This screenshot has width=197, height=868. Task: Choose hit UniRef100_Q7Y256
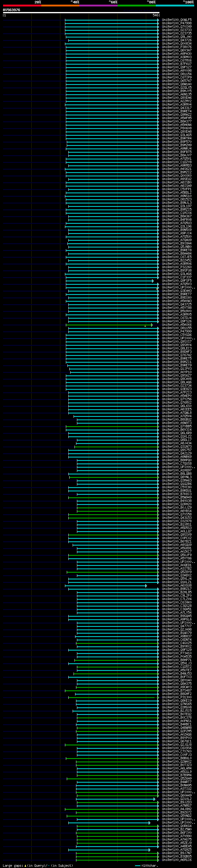(177, 399)
